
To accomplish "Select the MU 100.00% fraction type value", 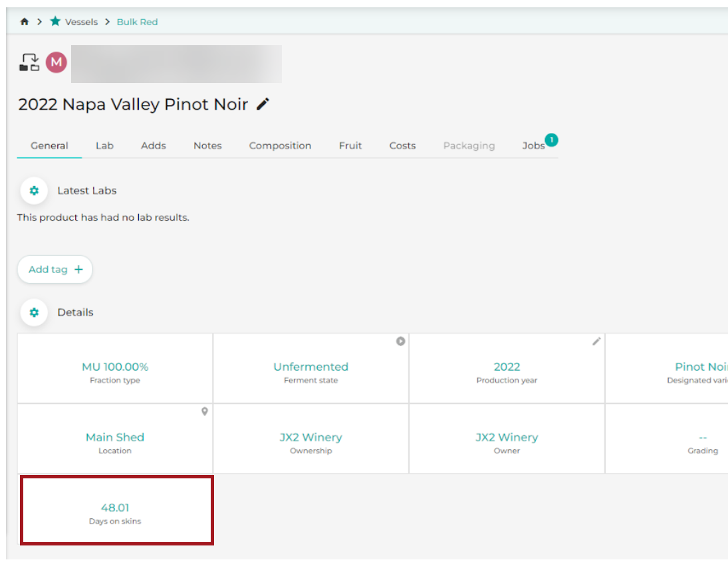I will tap(115, 367).
